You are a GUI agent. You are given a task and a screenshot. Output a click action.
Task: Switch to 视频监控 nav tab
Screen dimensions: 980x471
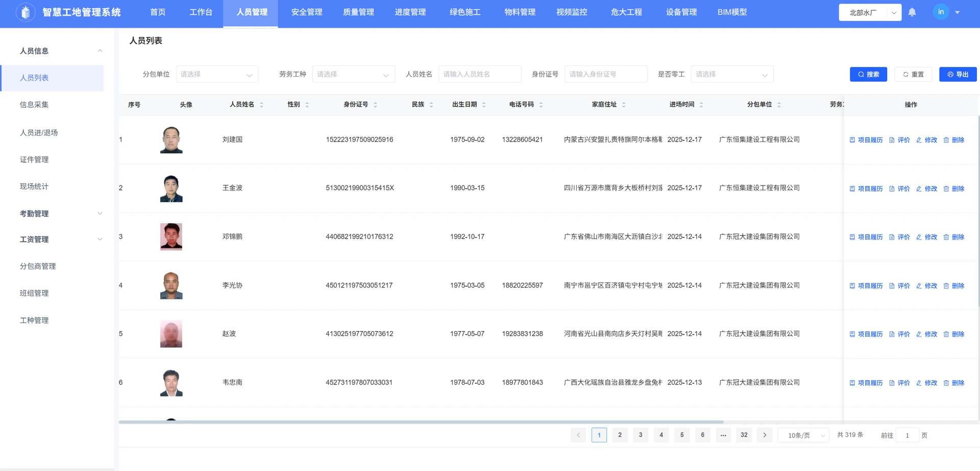pos(572,12)
